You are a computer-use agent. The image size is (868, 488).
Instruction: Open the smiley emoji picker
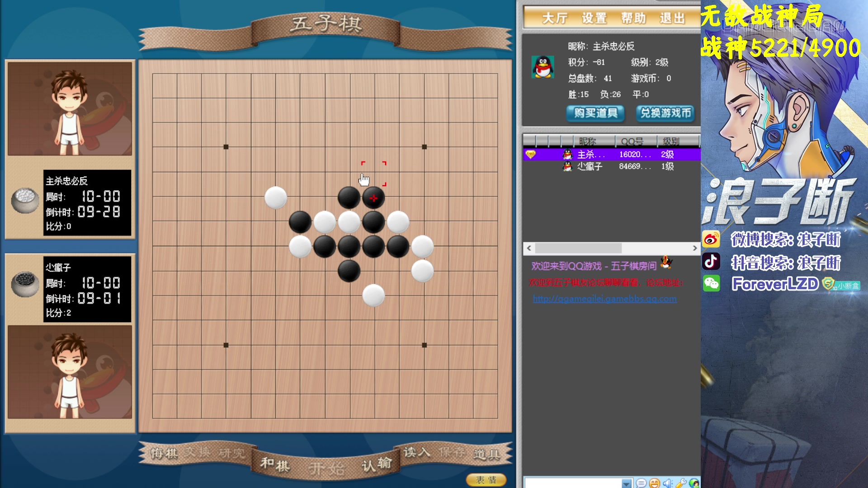pyautogui.click(x=654, y=483)
